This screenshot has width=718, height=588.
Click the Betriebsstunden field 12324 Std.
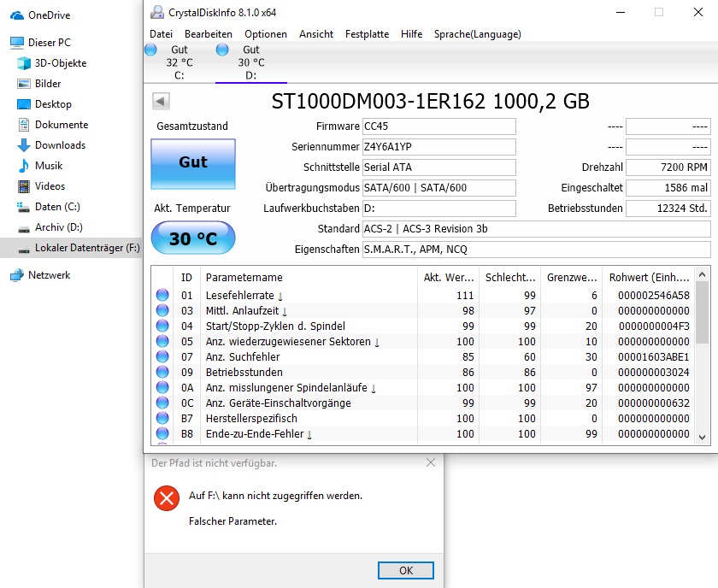[668, 209]
